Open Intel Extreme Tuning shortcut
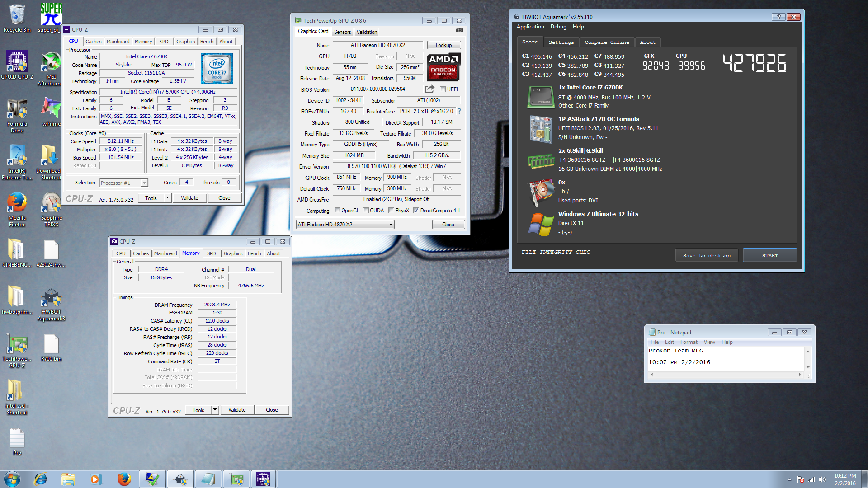The width and height of the screenshot is (868, 488). pyautogui.click(x=17, y=163)
